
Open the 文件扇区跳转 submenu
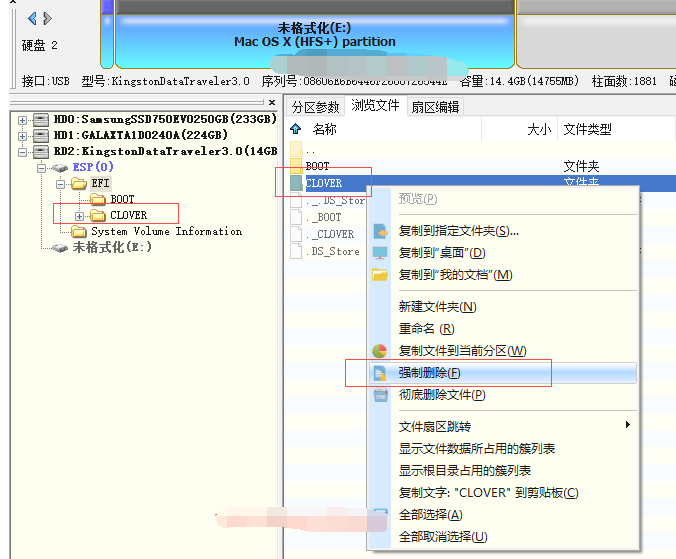[x=435, y=427]
